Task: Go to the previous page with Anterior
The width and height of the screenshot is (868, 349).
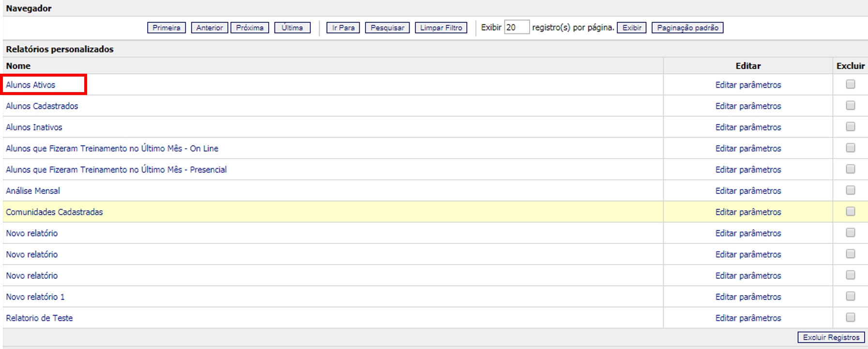Action: click(209, 28)
